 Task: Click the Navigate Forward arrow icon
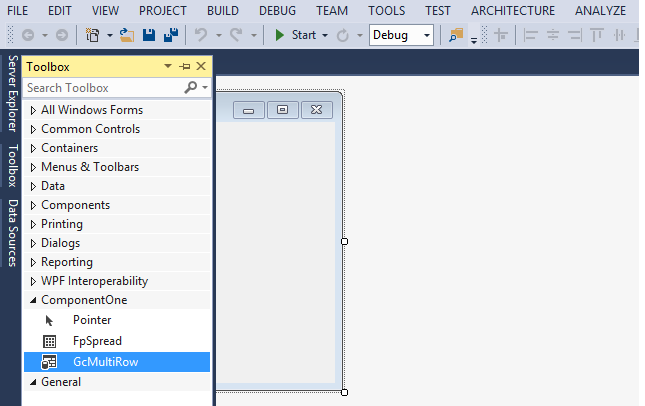pyautogui.click(x=62, y=35)
